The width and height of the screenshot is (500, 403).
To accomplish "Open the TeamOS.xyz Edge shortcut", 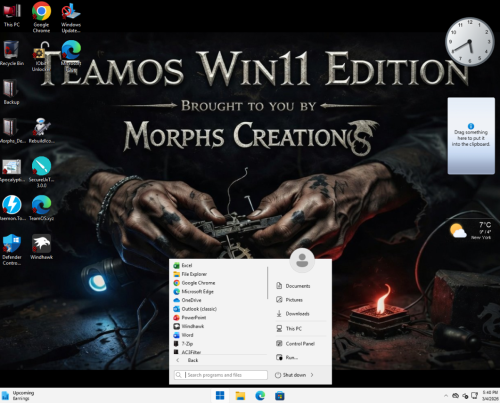I will tap(41, 208).
